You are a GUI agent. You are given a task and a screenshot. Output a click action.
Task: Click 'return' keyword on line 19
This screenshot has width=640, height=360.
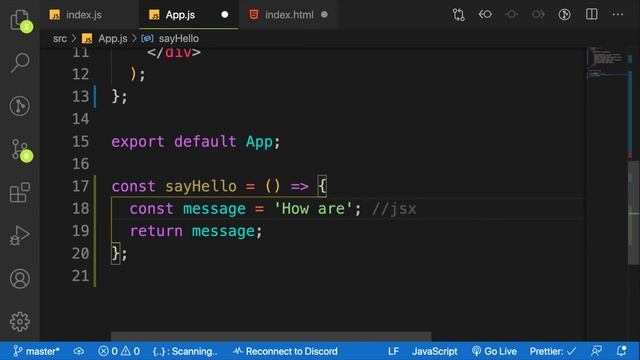click(x=156, y=231)
